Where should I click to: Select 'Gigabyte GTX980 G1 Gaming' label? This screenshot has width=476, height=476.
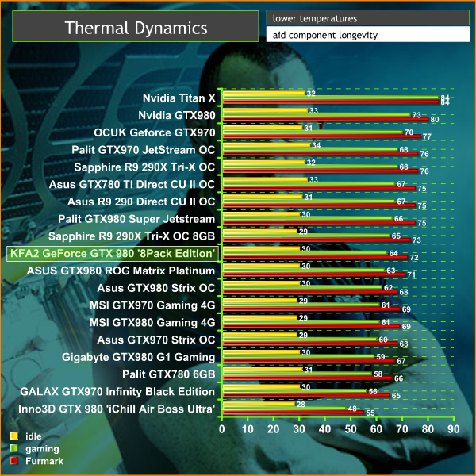[x=138, y=357]
